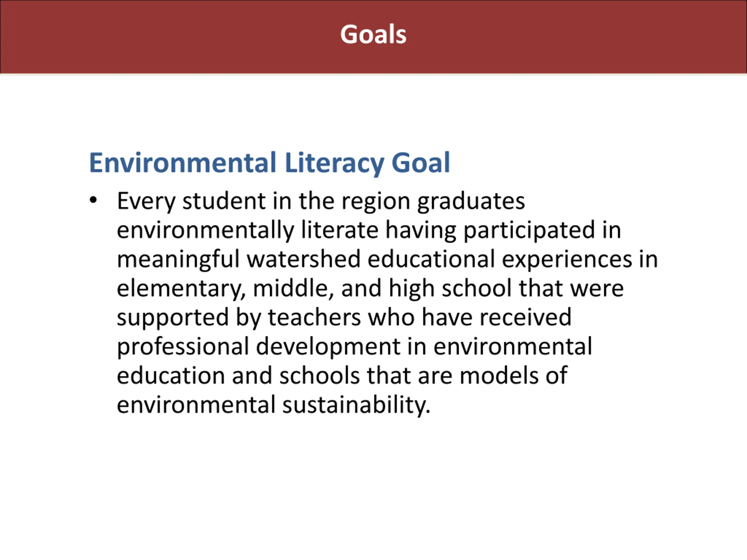
Task: Click the word "Every" in the first line
Action: [x=146, y=202]
